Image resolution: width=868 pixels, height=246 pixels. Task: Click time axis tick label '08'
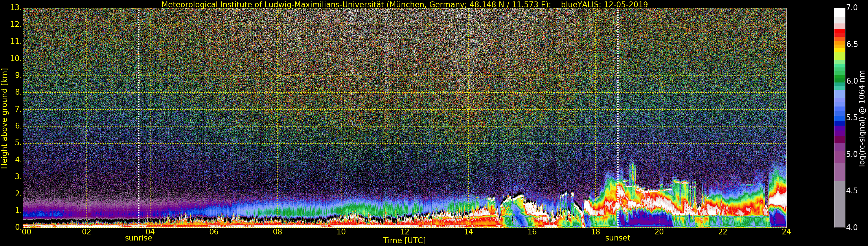click(x=278, y=232)
